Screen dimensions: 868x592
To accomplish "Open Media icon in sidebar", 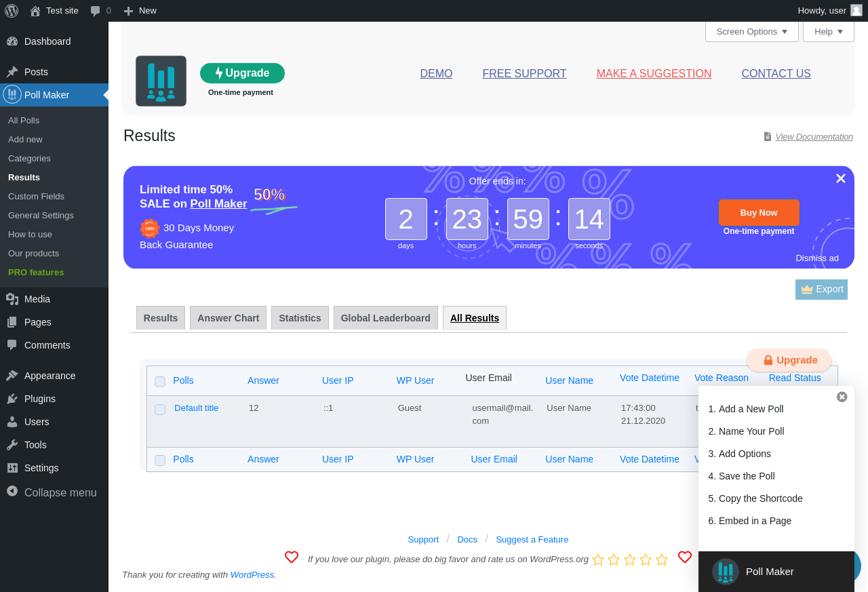I will click(x=12, y=299).
